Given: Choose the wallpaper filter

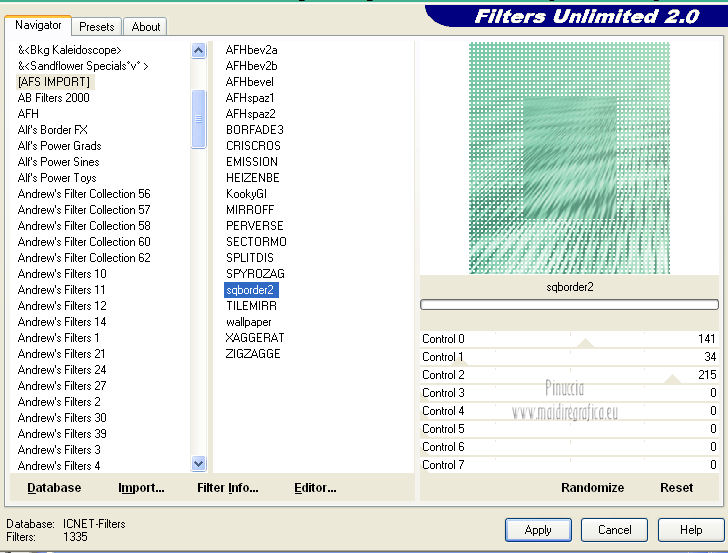Looking at the screenshot, I should (249, 322).
